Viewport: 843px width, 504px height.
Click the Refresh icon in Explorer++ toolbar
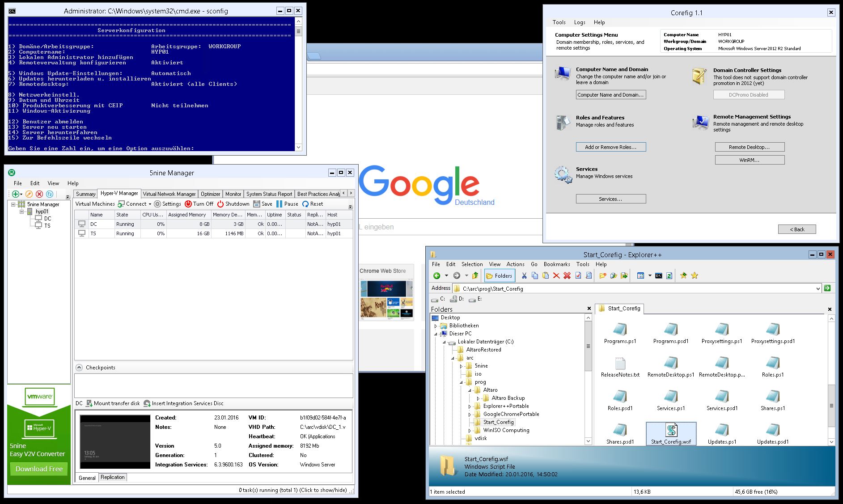[669, 275]
